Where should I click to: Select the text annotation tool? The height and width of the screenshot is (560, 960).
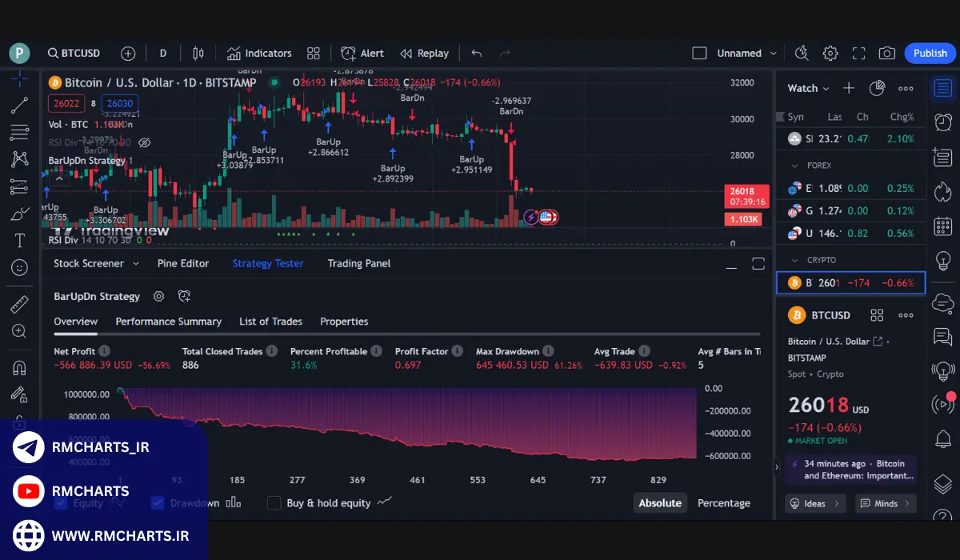click(x=19, y=241)
